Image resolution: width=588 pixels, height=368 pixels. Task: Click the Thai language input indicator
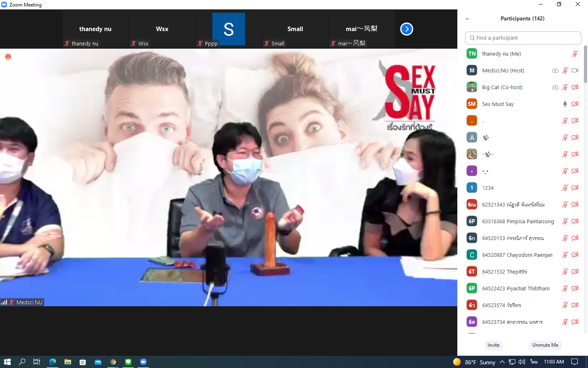click(534, 362)
